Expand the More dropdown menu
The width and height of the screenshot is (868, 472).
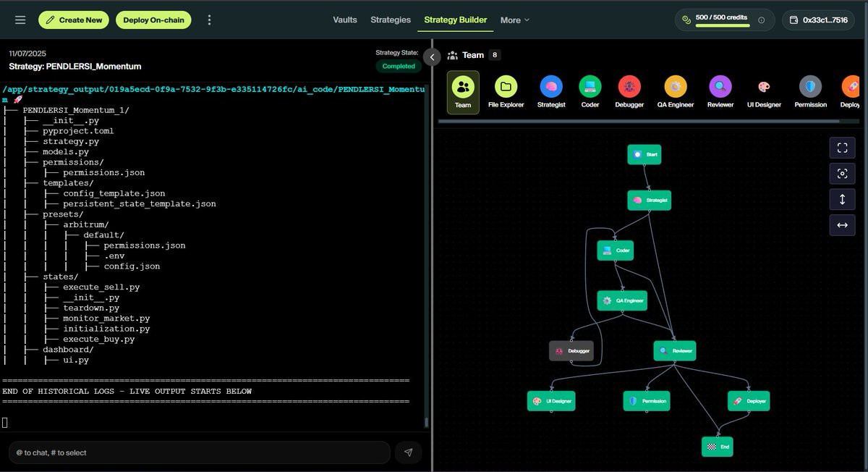(x=514, y=20)
